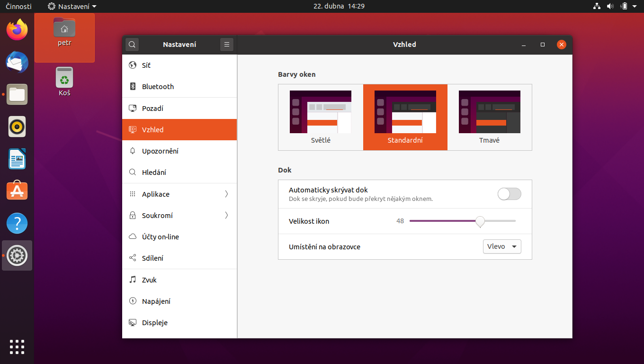Click the volume icon in top bar
Screen dimensions: 644x364
(610, 7)
